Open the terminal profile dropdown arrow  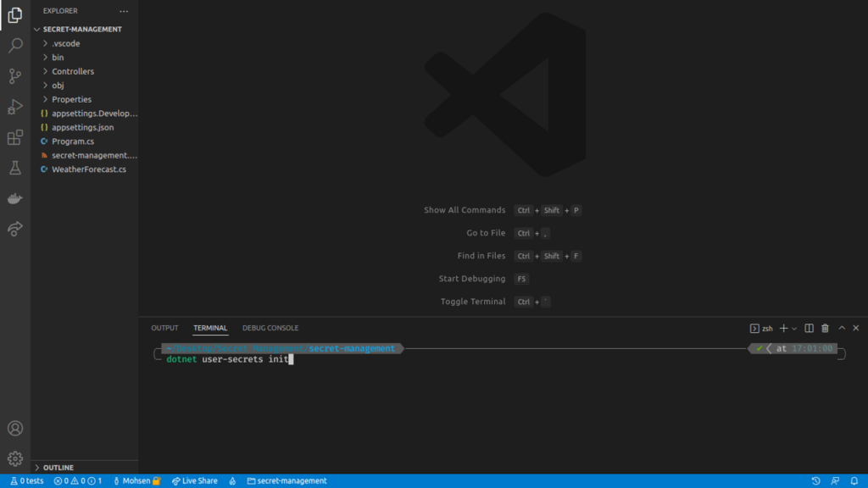(x=793, y=328)
